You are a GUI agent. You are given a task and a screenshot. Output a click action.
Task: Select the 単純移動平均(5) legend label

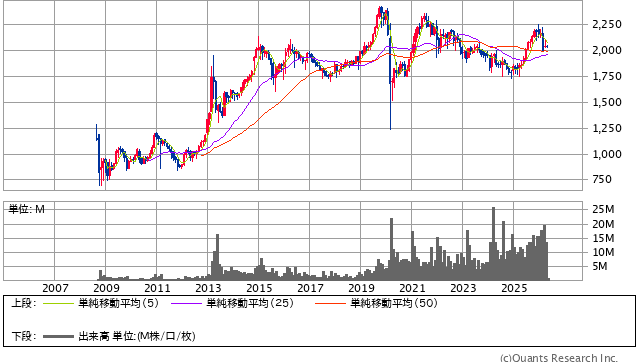click(118, 303)
